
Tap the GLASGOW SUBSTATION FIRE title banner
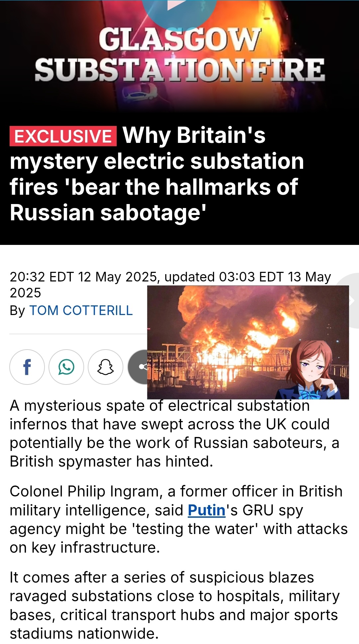point(179,55)
